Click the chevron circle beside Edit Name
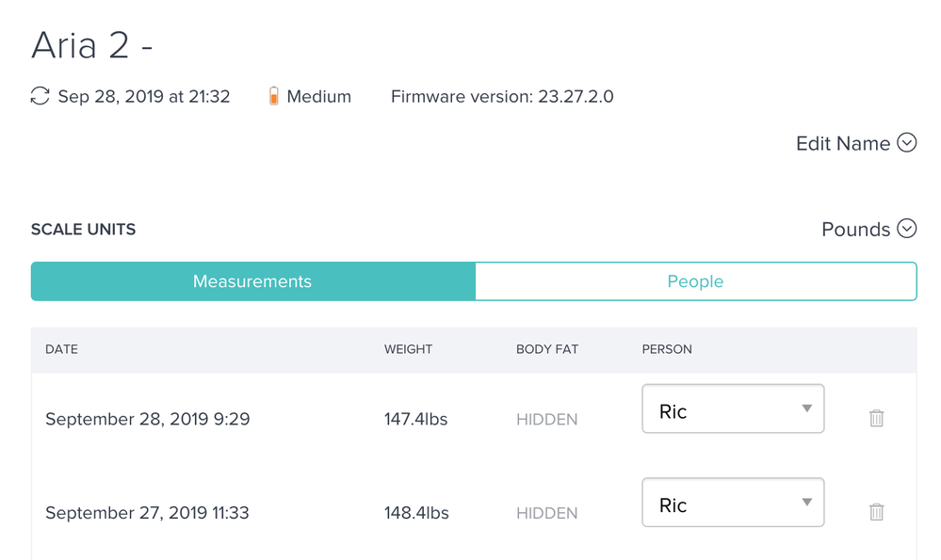 click(906, 143)
